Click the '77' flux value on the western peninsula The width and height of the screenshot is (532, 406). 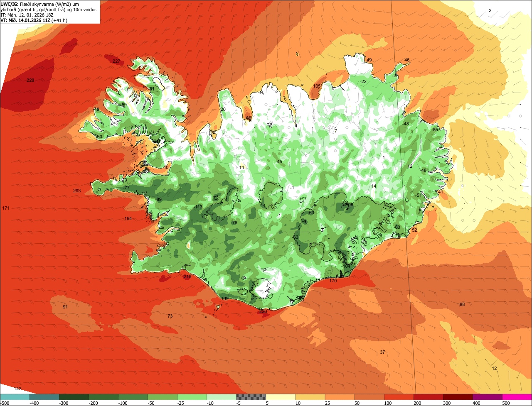(x=127, y=188)
